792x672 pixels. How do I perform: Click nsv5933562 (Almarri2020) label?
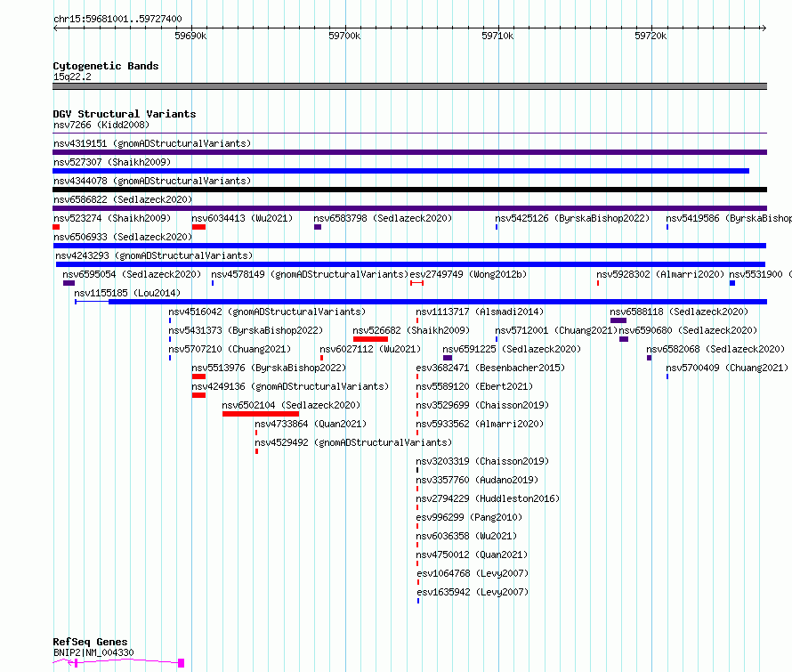tap(480, 424)
